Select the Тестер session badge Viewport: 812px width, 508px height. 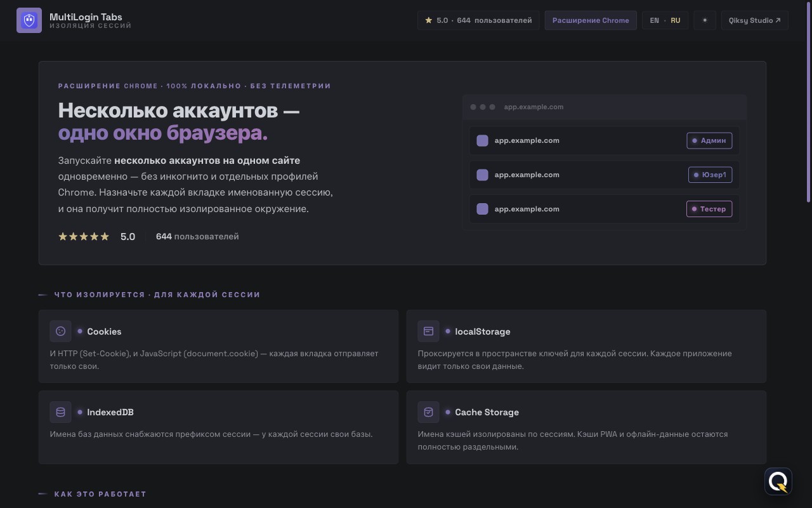(709, 209)
